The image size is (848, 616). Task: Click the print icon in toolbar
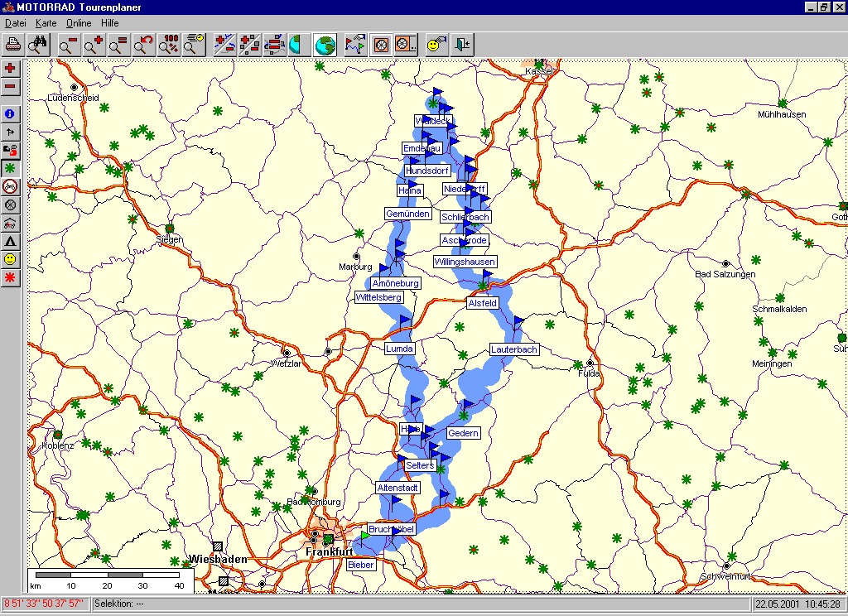coord(13,45)
